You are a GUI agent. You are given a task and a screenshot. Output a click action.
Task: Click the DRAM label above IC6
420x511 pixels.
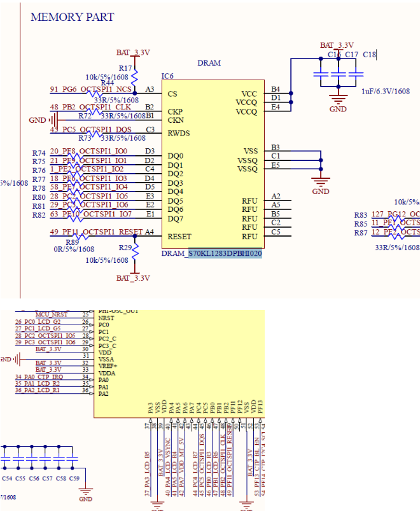(209, 63)
